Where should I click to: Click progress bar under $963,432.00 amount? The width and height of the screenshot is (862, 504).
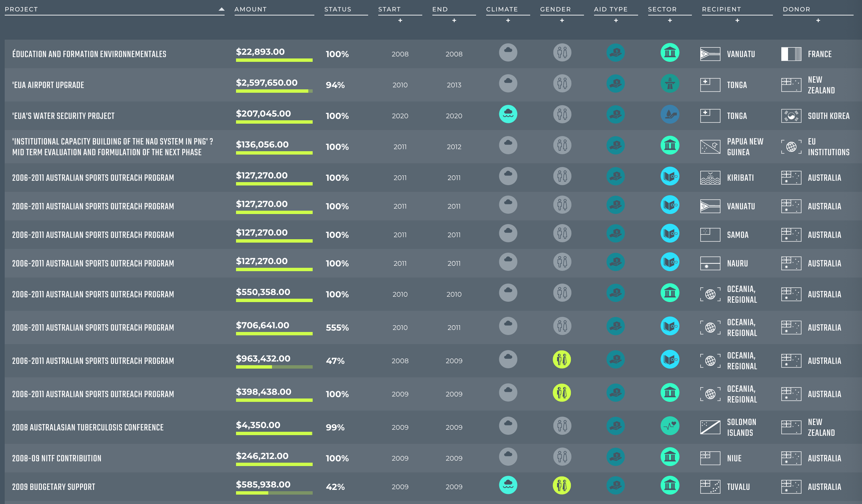click(274, 367)
